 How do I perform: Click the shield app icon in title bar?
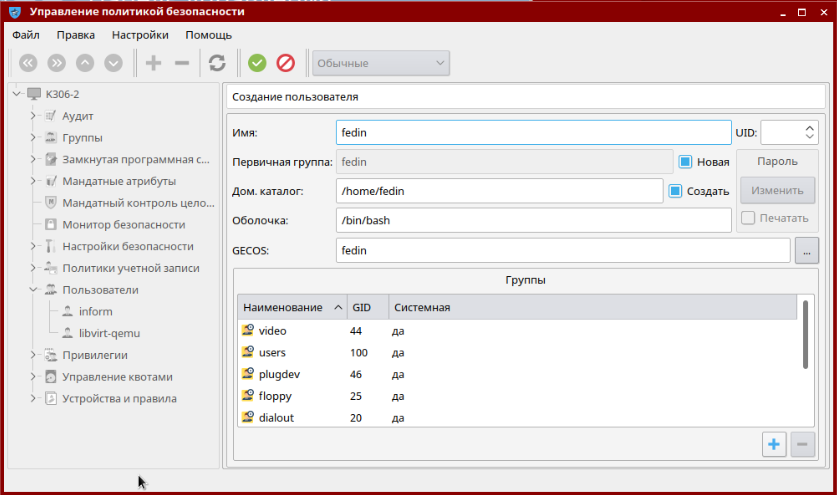click(x=15, y=12)
